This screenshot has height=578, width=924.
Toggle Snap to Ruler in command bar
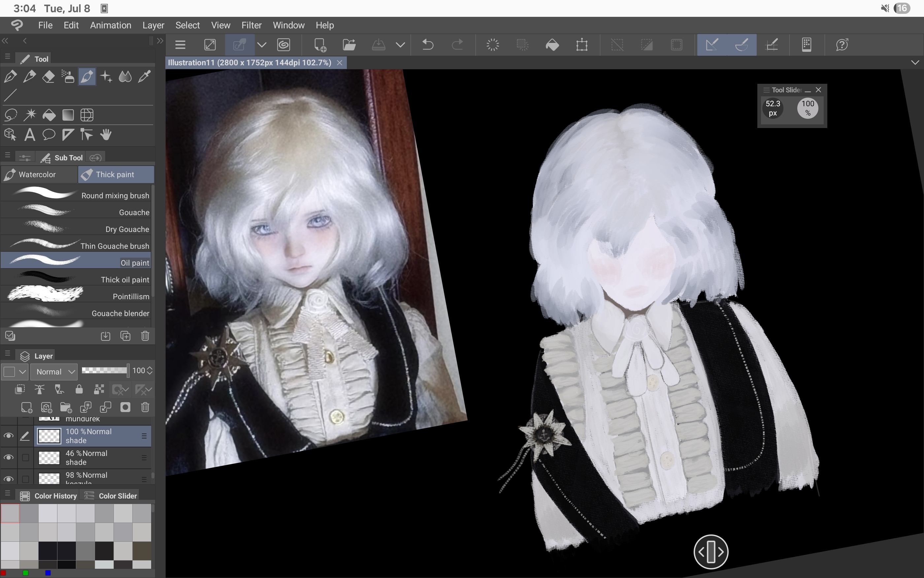click(x=712, y=45)
